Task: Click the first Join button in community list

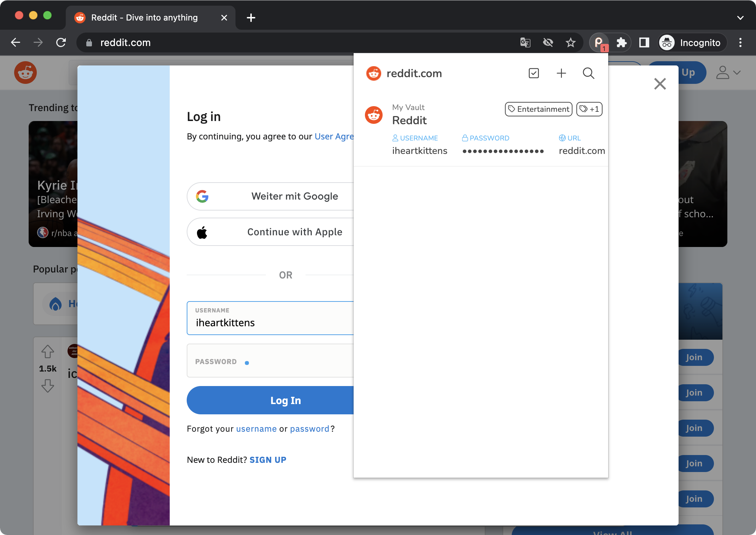Action: (695, 357)
